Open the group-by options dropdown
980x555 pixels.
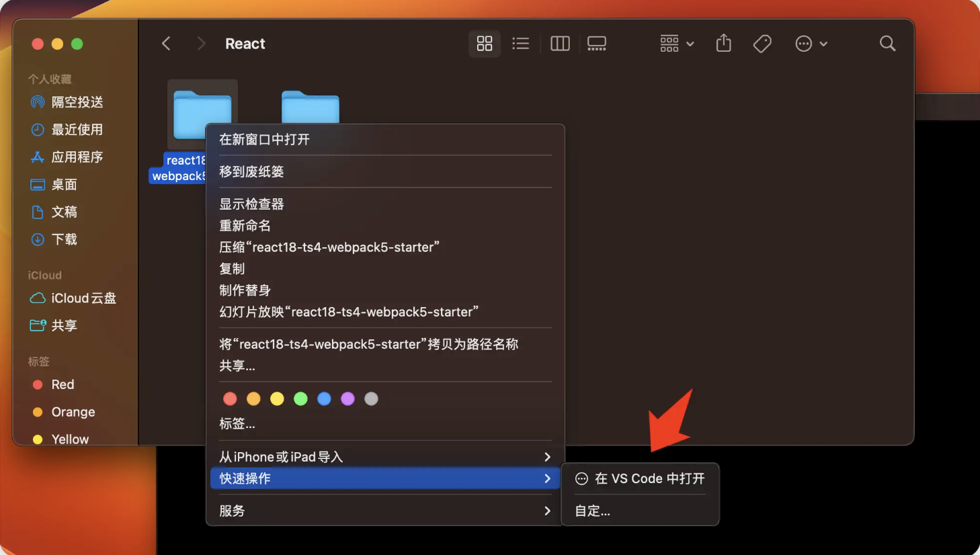coord(676,44)
